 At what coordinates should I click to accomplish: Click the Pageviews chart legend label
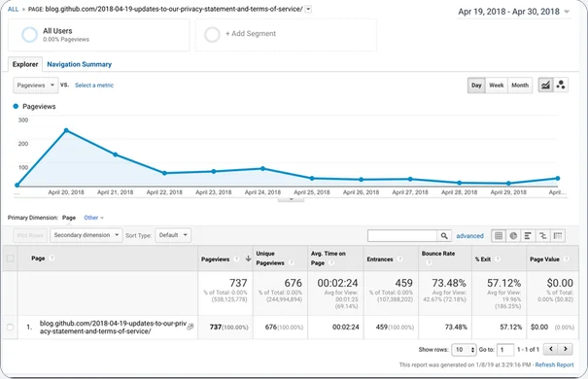39,107
